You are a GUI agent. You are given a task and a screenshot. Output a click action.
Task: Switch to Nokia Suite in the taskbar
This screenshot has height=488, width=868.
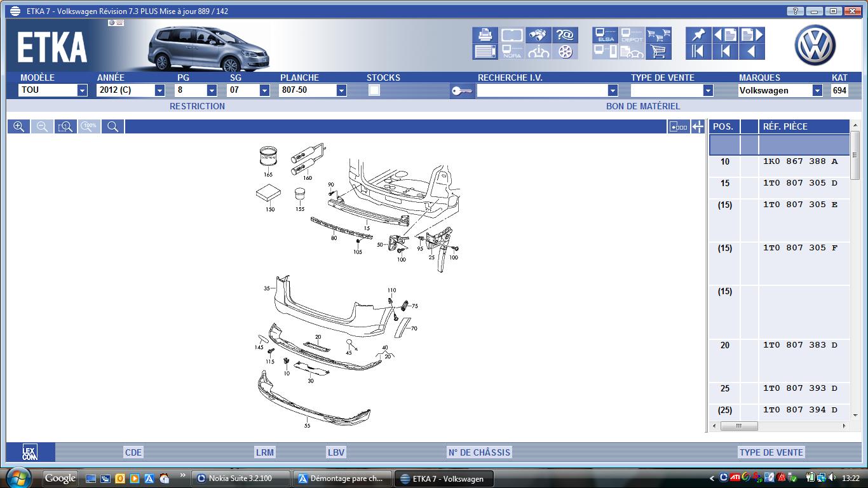pos(240,478)
